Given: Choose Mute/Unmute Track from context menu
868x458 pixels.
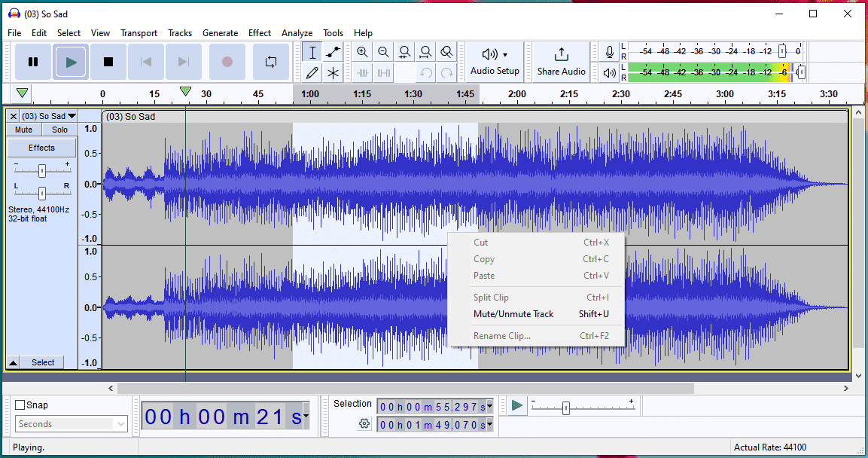Looking at the screenshot, I should click(513, 314).
